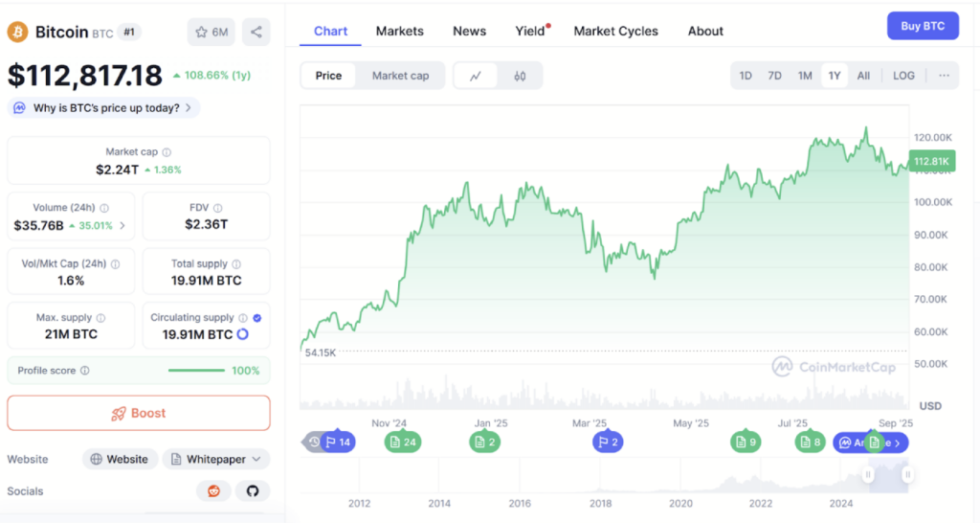Toggle chart to Price view

pyautogui.click(x=328, y=76)
